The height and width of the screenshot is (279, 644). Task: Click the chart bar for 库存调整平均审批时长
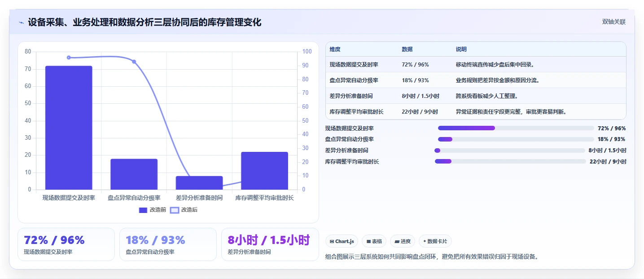tap(265, 171)
